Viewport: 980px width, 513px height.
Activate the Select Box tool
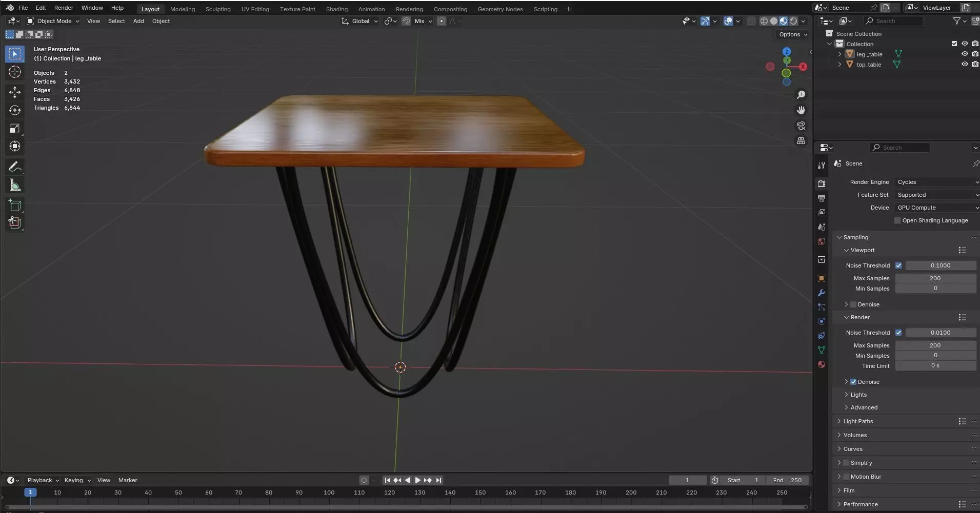click(15, 54)
